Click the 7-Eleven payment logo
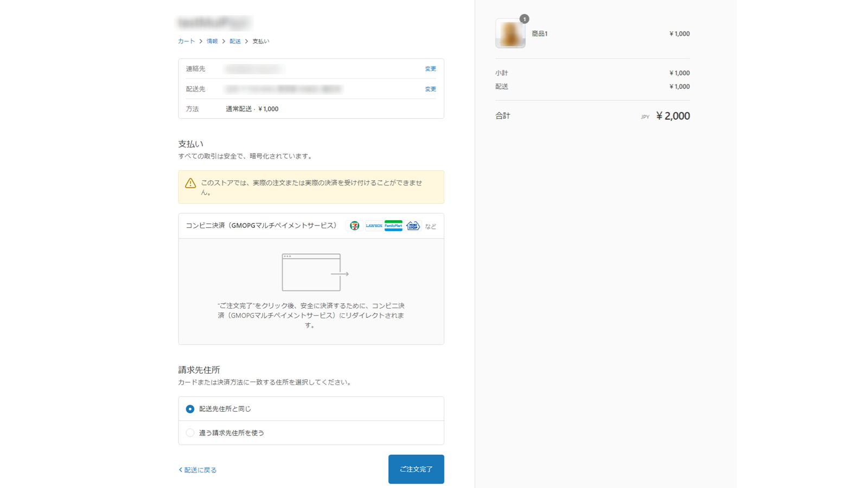 pyautogui.click(x=354, y=226)
